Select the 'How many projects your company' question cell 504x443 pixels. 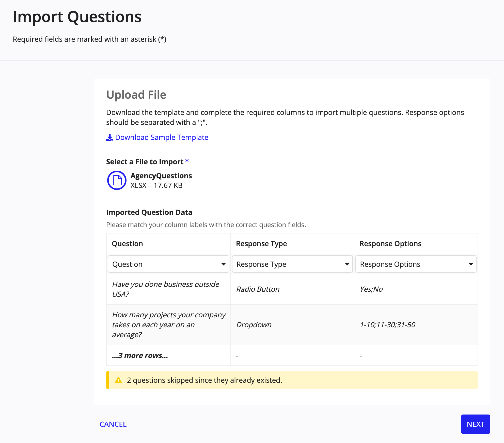pyautogui.click(x=168, y=325)
